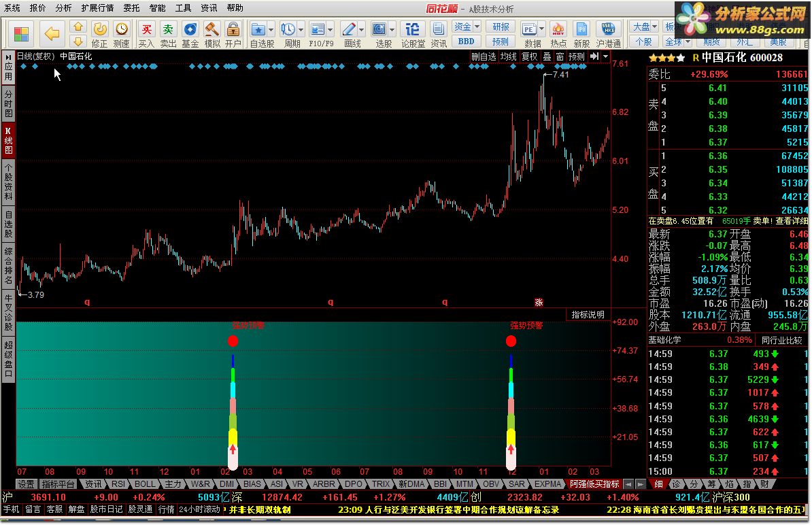Open the 资讯 news document icon
The width and height of the screenshot is (812, 525).
[439, 35]
